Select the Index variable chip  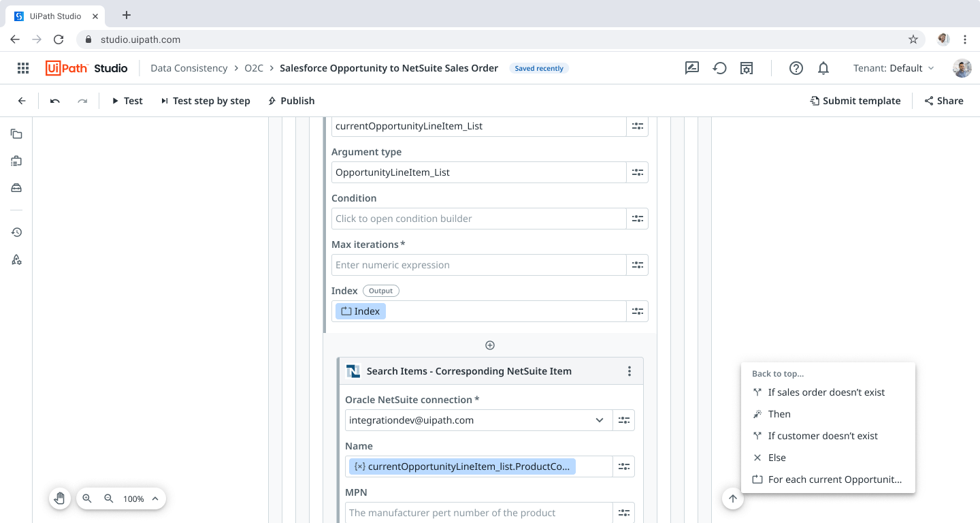click(x=361, y=311)
